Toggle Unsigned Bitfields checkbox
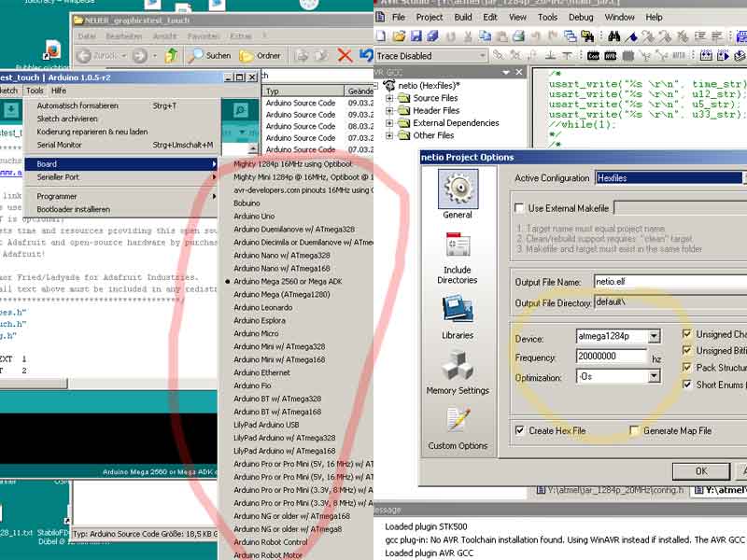747x560 pixels. click(687, 351)
